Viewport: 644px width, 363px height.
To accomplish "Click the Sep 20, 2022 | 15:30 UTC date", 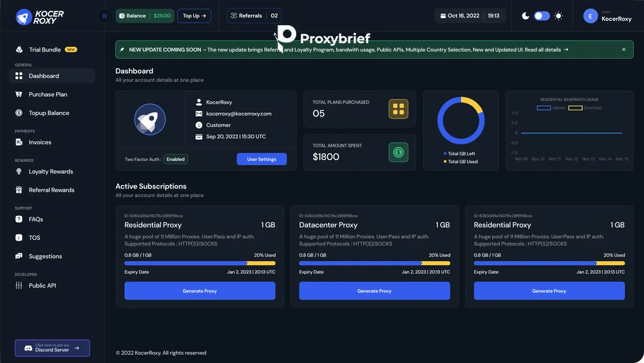I will [x=236, y=137].
